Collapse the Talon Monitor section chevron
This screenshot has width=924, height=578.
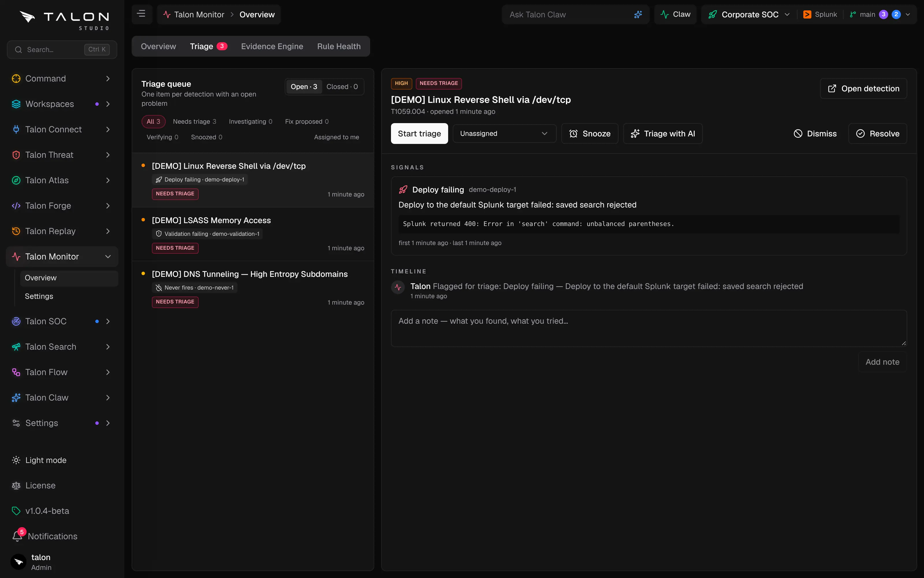click(x=108, y=257)
